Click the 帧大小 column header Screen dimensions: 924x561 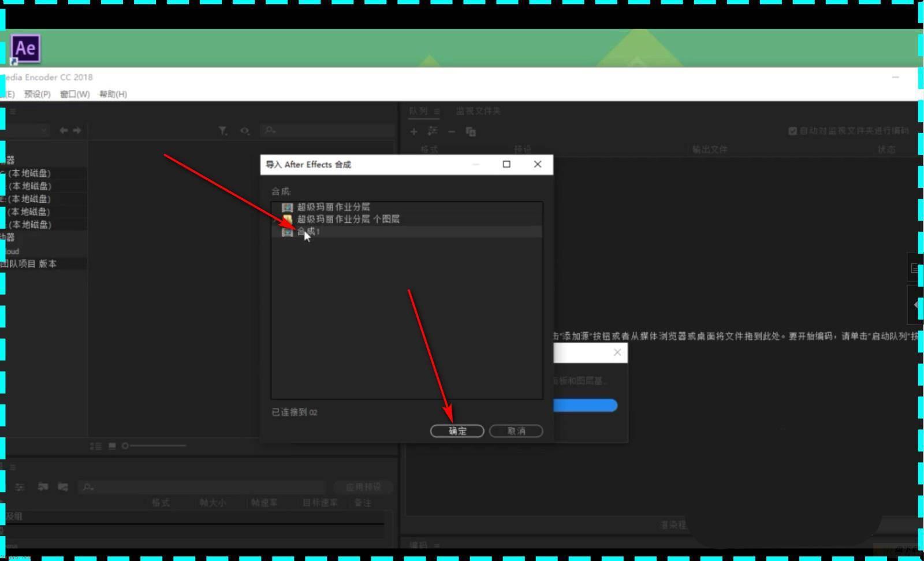(x=213, y=503)
